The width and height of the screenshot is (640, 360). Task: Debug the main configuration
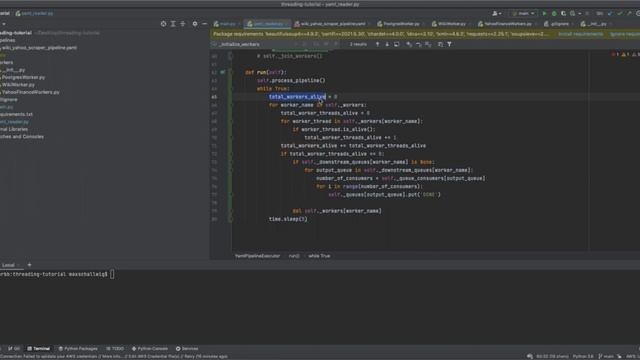[554, 13]
